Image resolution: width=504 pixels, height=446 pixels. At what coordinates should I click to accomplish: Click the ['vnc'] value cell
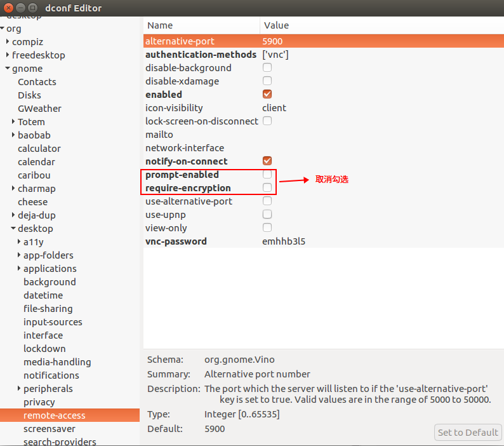click(x=275, y=55)
